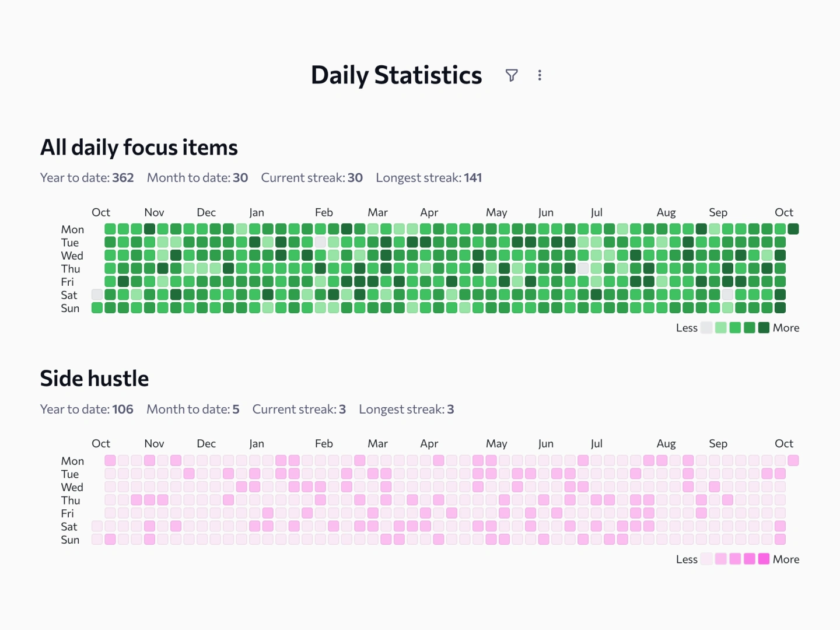Click the 'Sat' row label, green chart
The image size is (840, 630).
(69, 295)
